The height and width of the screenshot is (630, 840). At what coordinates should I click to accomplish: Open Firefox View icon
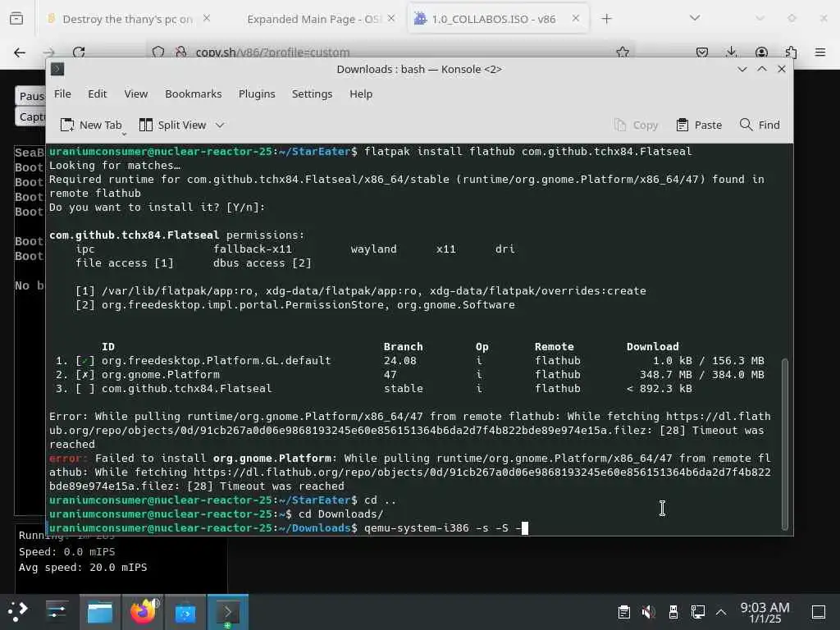(16, 19)
